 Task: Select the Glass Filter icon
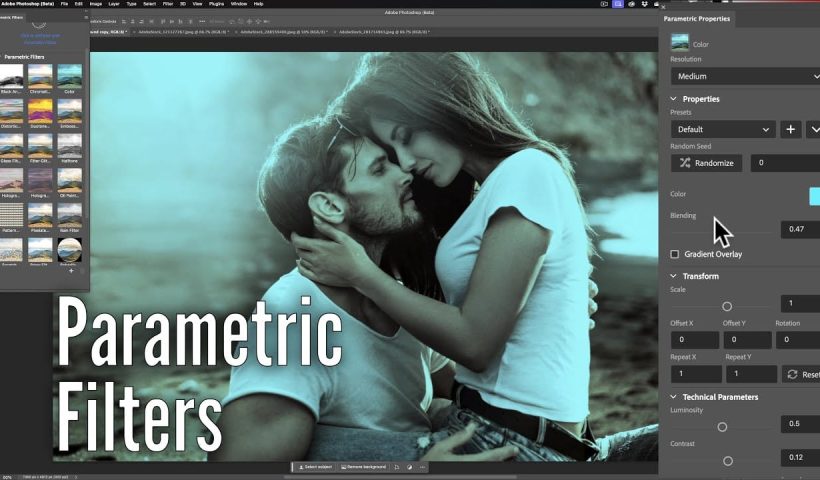[x=12, y=145]
